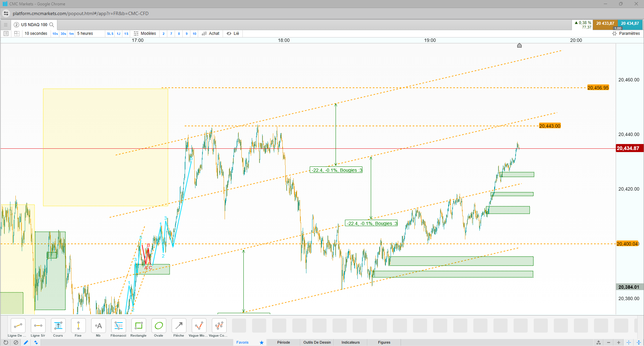
Task: Click the Paramètres settings button
Action: pyautogui.click(x=626, y=33)
